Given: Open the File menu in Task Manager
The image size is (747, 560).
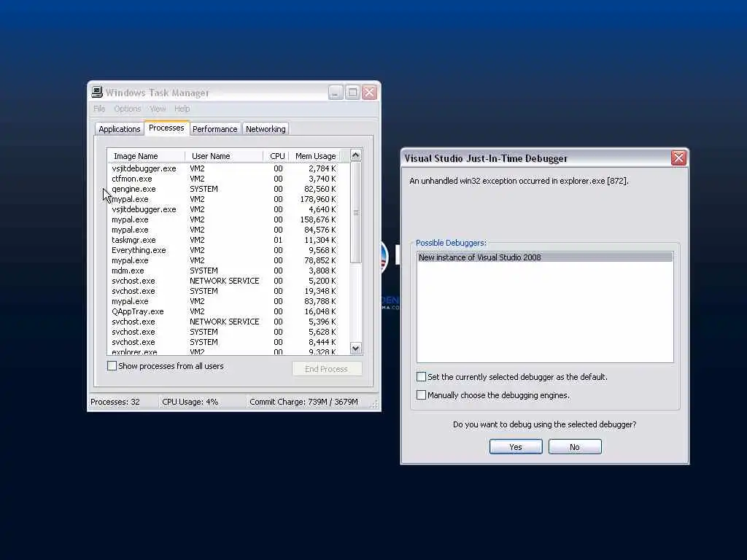Looking at the screenshot, I should 99,109.
